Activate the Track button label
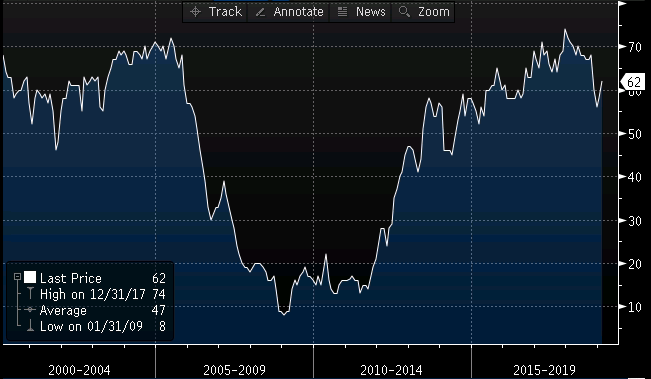Viewport: 651px width, 379px height. pyautogui.click(x=225, y=12)
